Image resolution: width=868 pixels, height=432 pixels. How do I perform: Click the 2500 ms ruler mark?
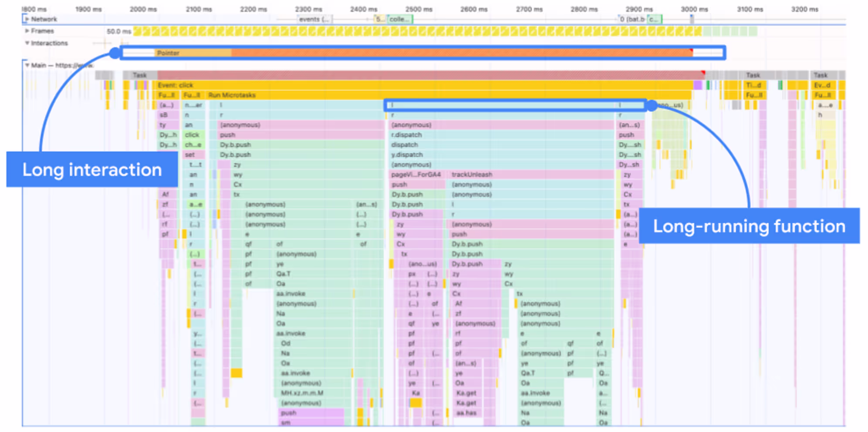pyautogui.click(x=419, y=9)
